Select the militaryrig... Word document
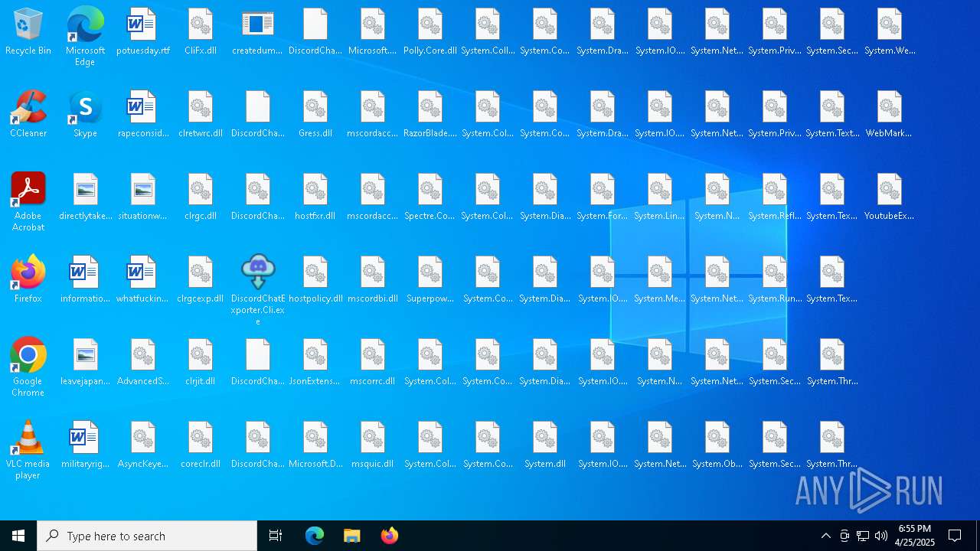The image size is (980, 551). [86, 445]
